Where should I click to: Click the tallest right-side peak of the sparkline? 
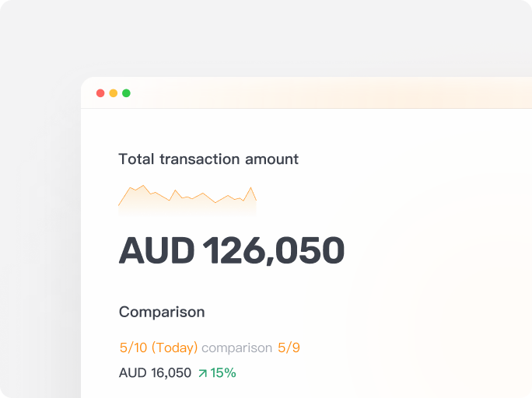250,188
